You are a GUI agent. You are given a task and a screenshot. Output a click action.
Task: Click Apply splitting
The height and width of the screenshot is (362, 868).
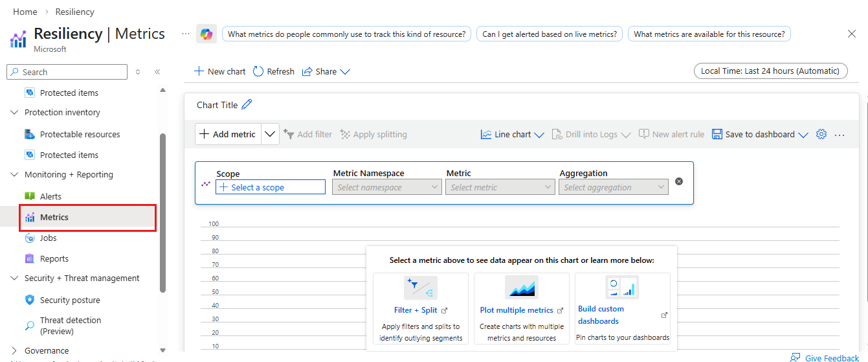(373, 134)
